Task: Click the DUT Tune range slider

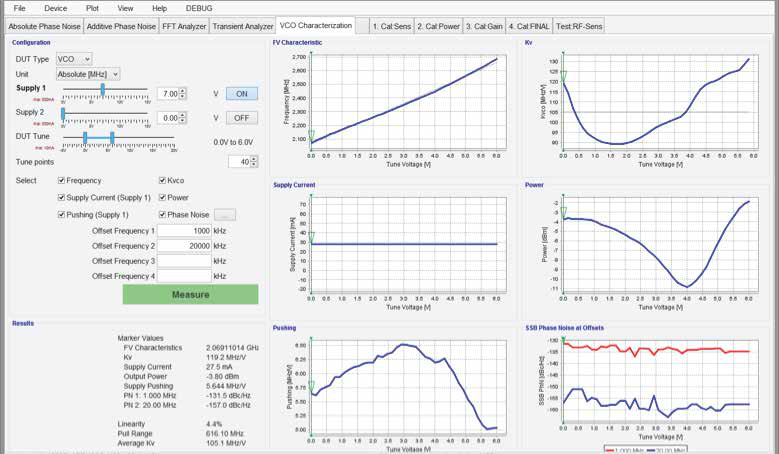Action: (98, 138)
